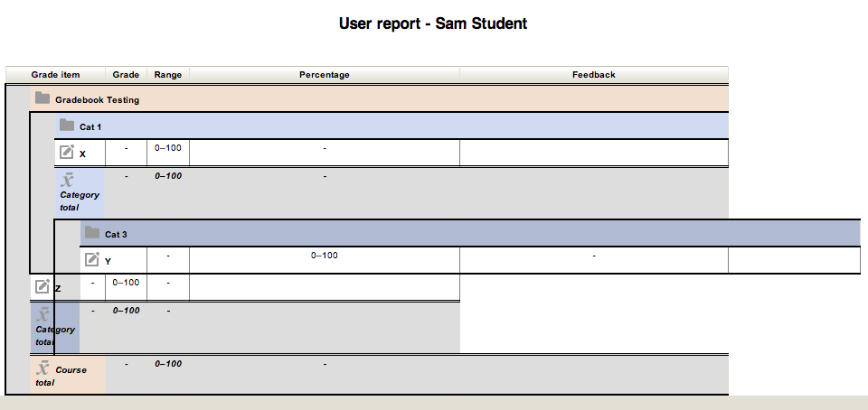Image resolution: width=868 pixels, height=410 pixels.
Task: Click the Gradebook Testing folder icon
Action: [42, 98]
